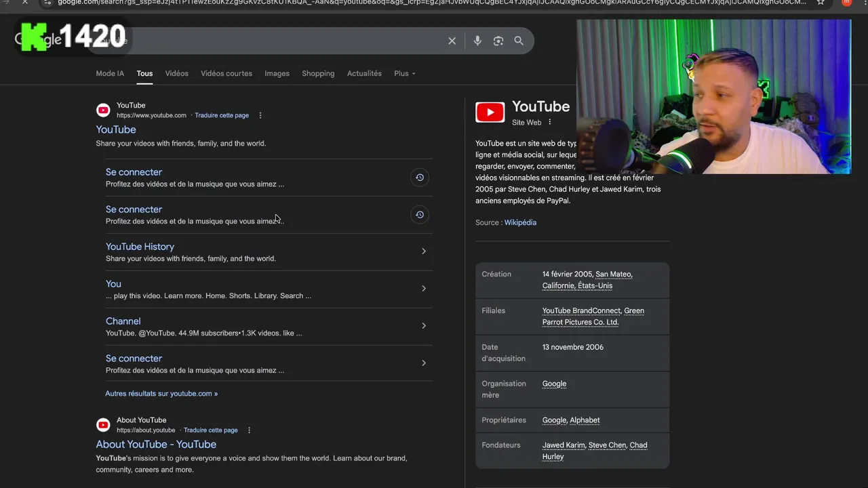Follow the États-Unis link

point(596,286)
